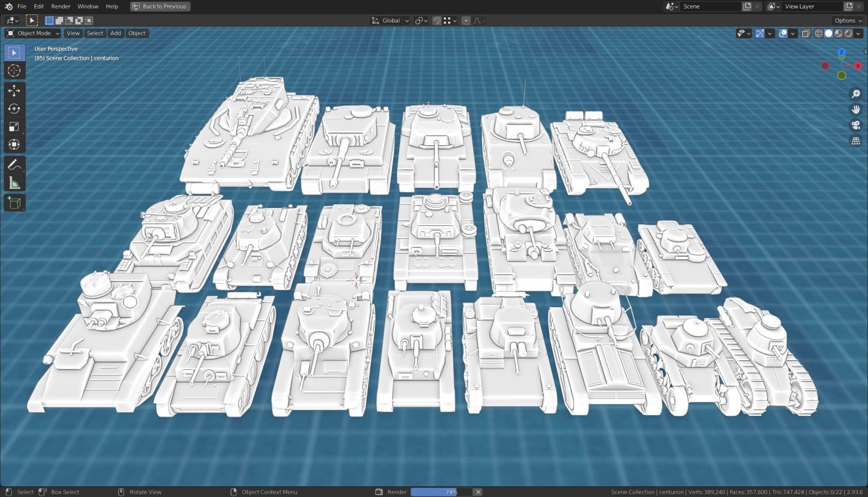Open the snapping options dropdown
This screenshot has height=497, width=868.
(x=450, y=20)
